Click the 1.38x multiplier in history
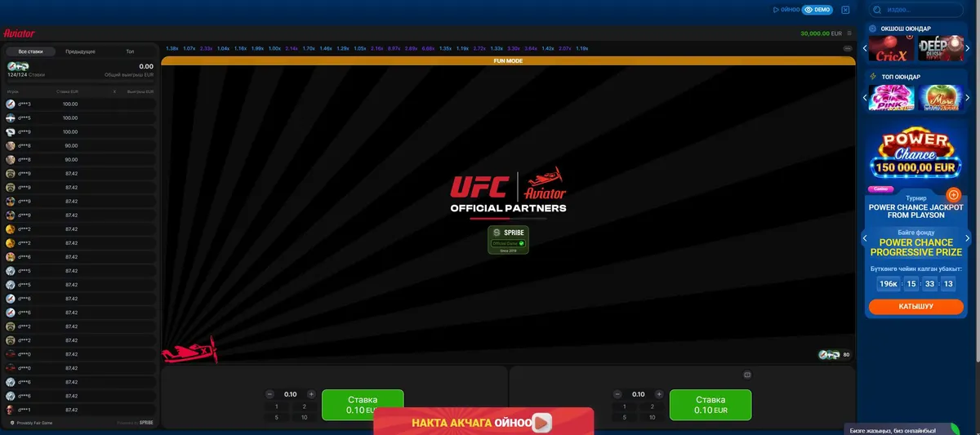Viewport: 980px width, 435px height. 172,48
